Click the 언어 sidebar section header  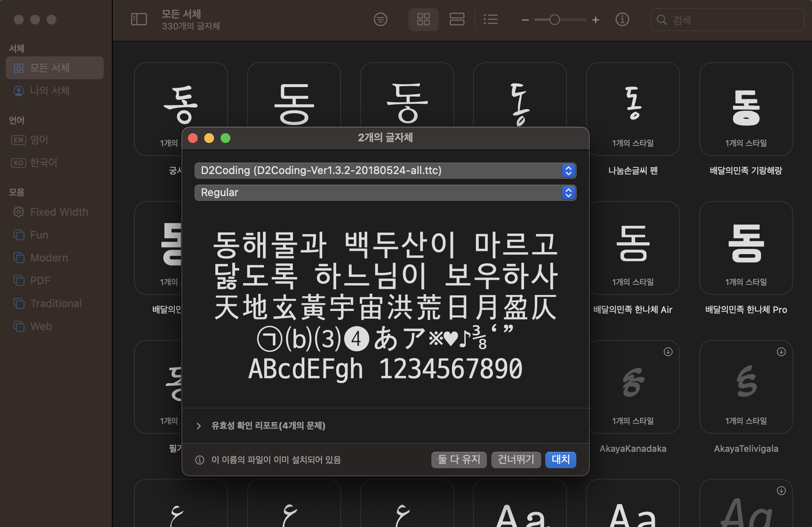click(17, 120)
